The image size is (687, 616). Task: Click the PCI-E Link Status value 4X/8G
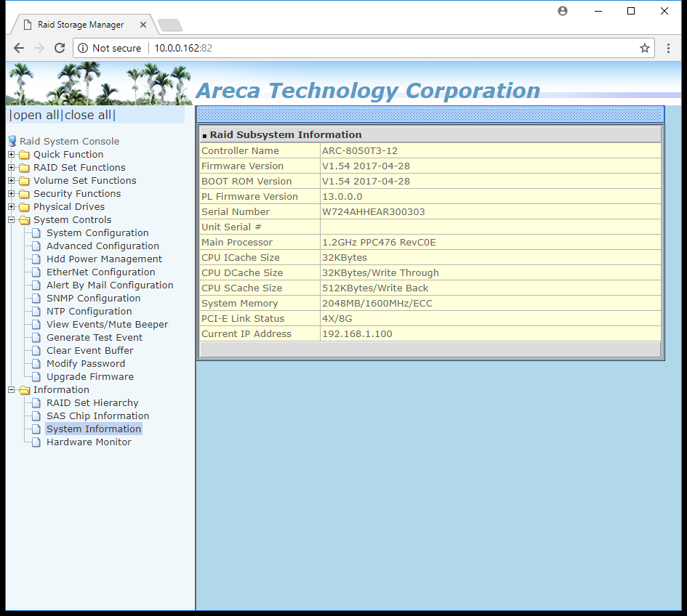pyautogui.click(x=337, y=319)
